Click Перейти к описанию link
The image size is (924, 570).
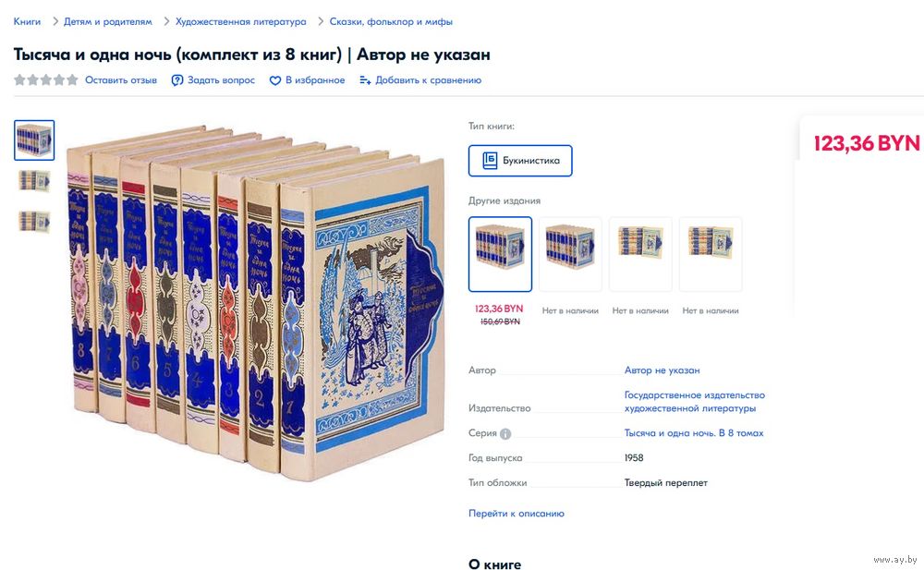point(517,514)
